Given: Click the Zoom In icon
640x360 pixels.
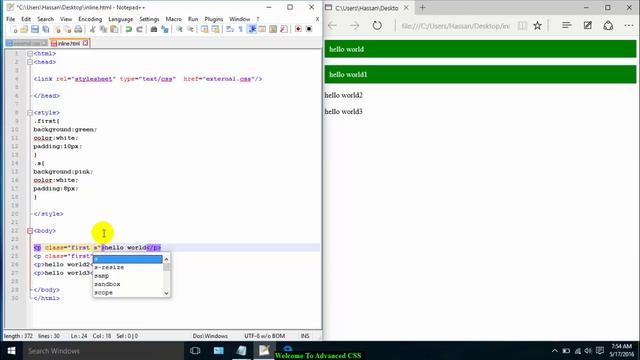Looking at the screenshot, I should click(179, 29).
